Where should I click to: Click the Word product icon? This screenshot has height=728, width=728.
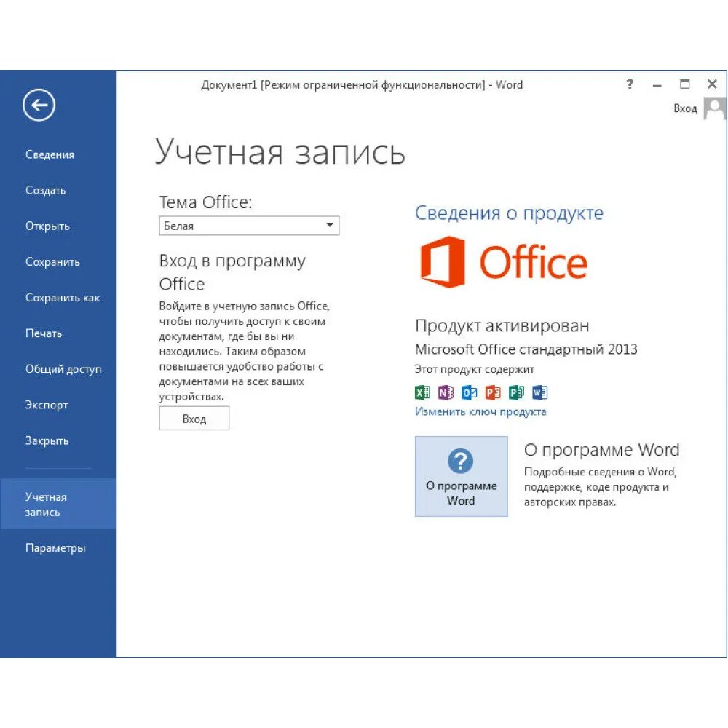coord(540,392)
